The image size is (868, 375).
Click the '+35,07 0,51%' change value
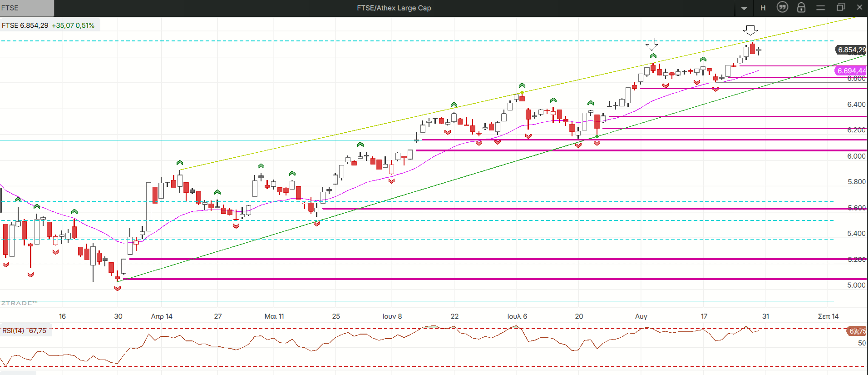73,25
